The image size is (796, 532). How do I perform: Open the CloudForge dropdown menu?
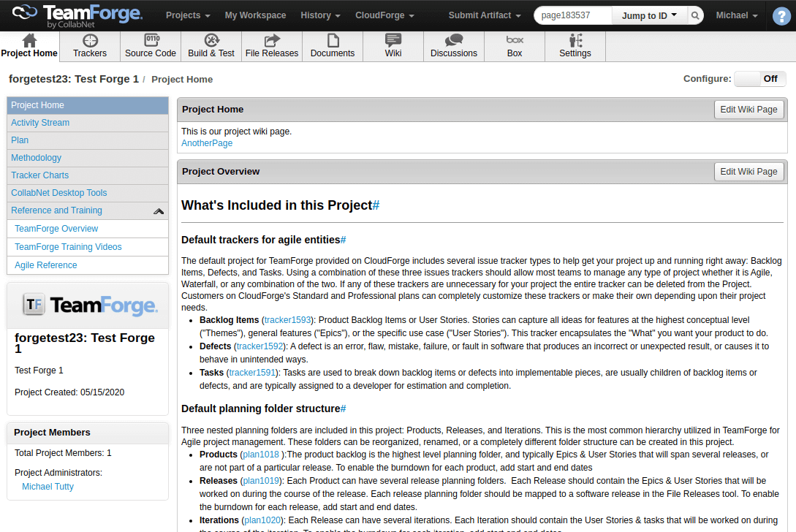pyautogui.click(x=384, y=16)
